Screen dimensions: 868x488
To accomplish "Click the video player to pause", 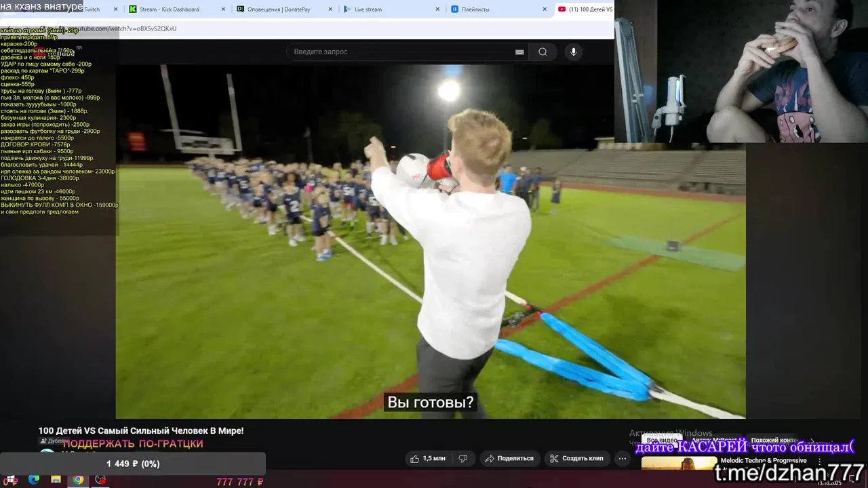I will 431,241.
